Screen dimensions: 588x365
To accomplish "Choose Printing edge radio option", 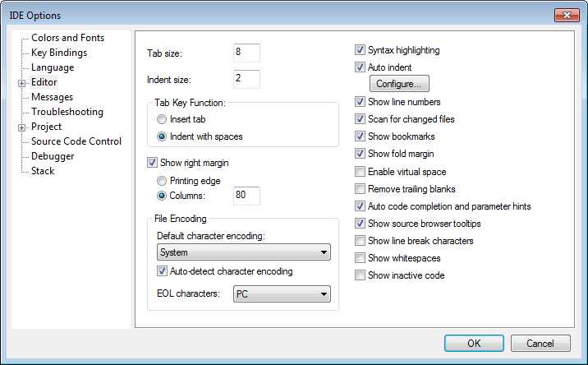I will tap(162, 181).
